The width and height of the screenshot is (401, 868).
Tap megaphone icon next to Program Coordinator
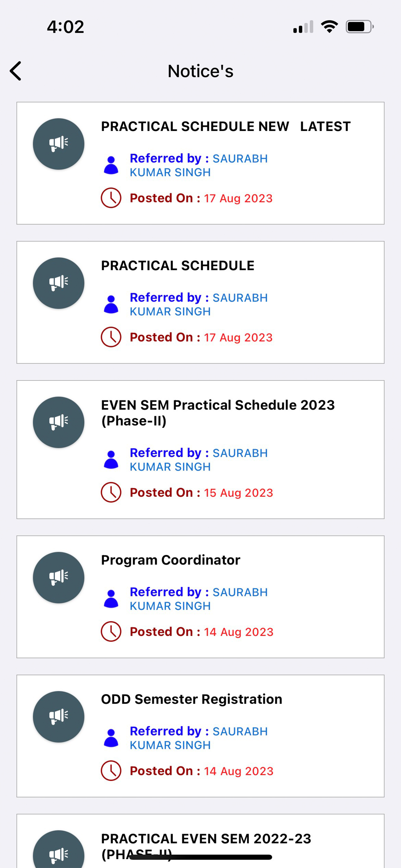(59, 577)
